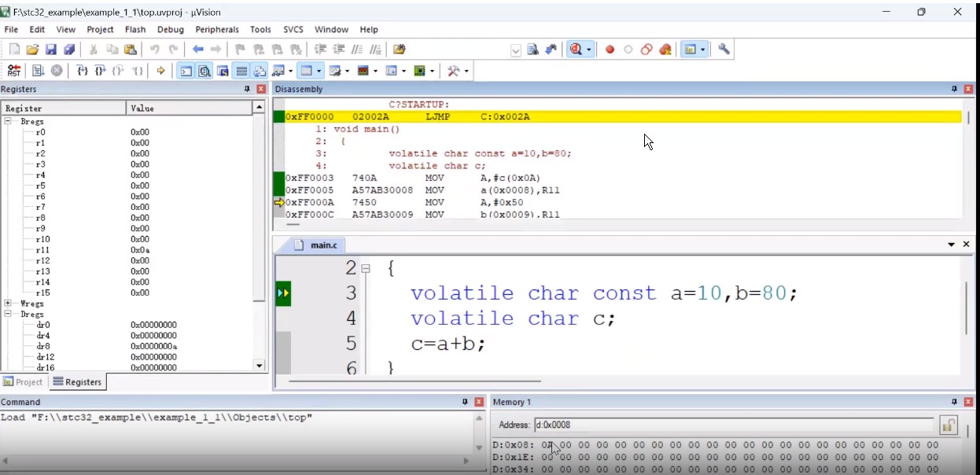Step over current line icon
The height and width of the screenshot is (475, 980).
[x=100, y=71]
